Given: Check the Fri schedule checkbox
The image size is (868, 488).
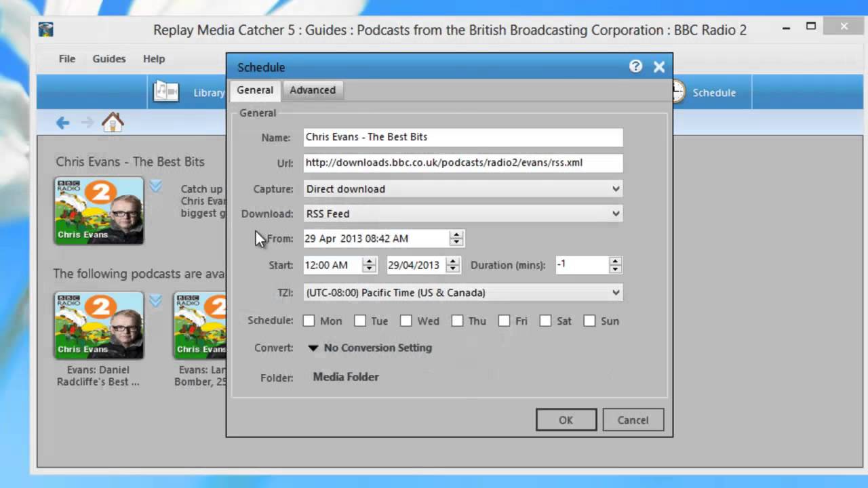Looking at the screenshot, I should (x=504, y=321).
